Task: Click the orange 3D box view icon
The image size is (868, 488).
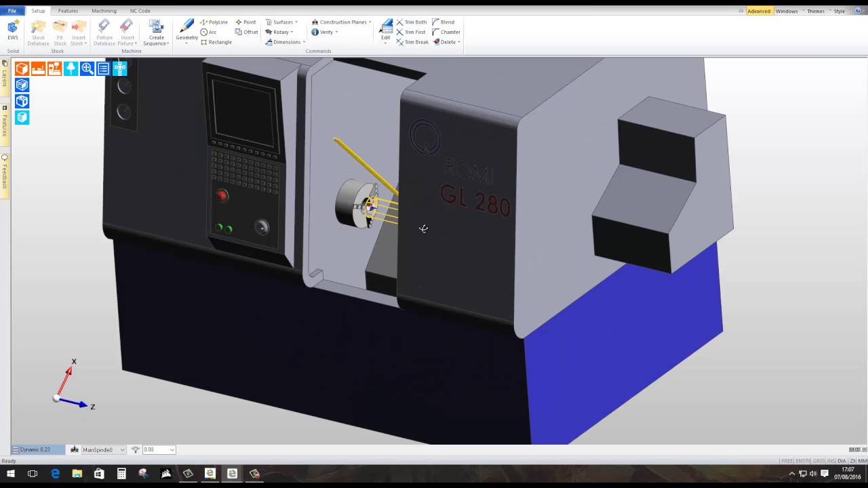Action: (22, 68)
